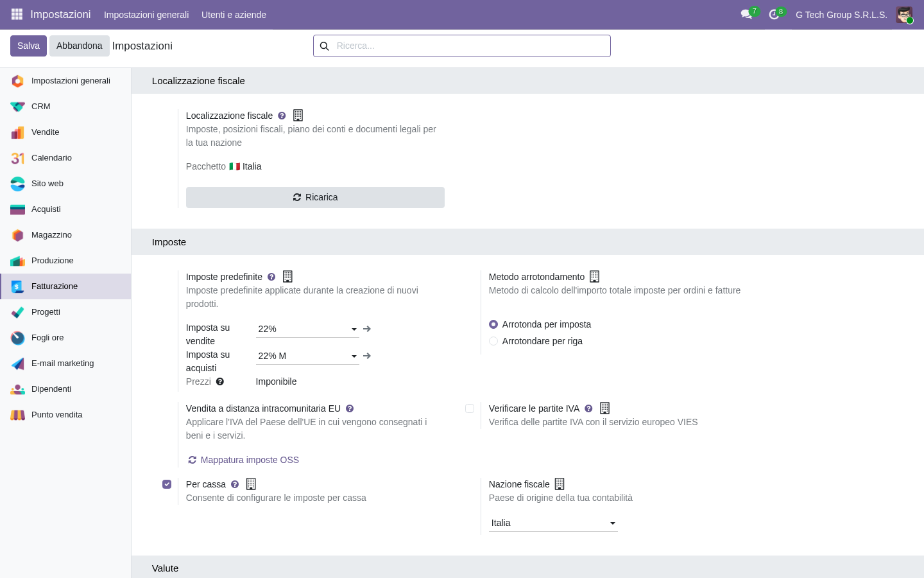This screenshot has height=578, width=924.
Task: Click help icon next to Imposte predefinite
Action: click(271, 277)
